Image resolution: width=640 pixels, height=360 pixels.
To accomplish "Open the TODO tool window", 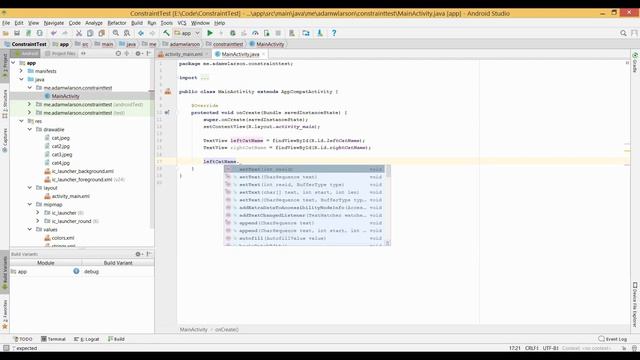I will point(23,339).
